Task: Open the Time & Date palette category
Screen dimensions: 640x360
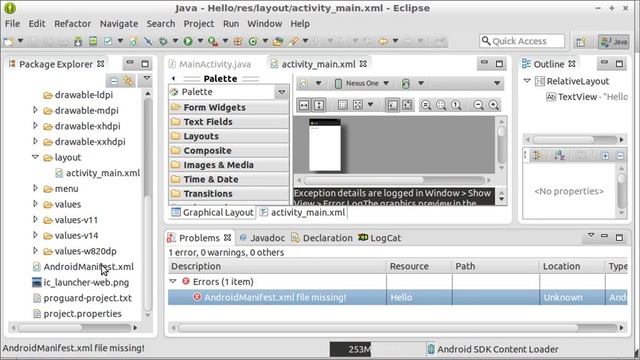Action: click(229, 179)
